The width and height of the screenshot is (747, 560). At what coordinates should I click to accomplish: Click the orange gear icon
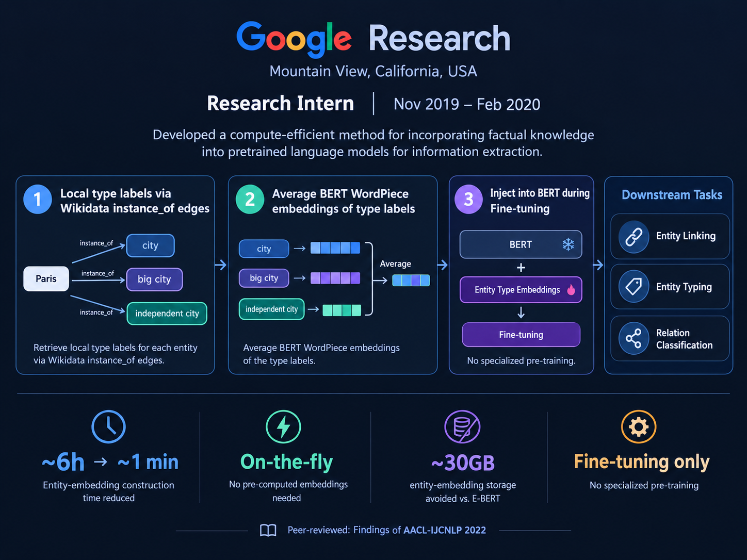click(x=639, y=426)
